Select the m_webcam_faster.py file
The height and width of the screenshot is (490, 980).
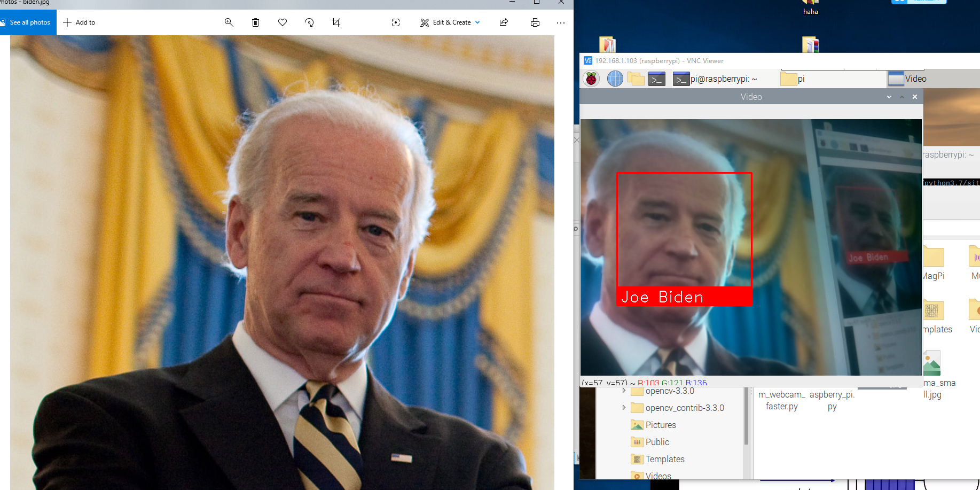[x=782, y=400]
